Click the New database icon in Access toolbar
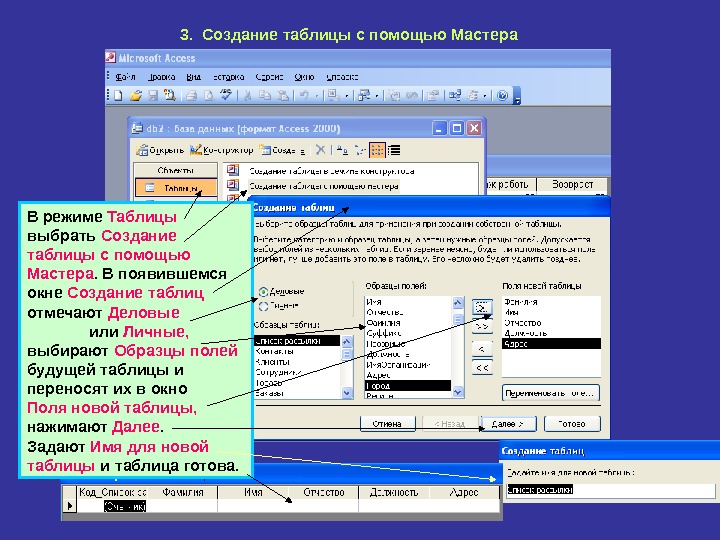 tap(118, 96)
